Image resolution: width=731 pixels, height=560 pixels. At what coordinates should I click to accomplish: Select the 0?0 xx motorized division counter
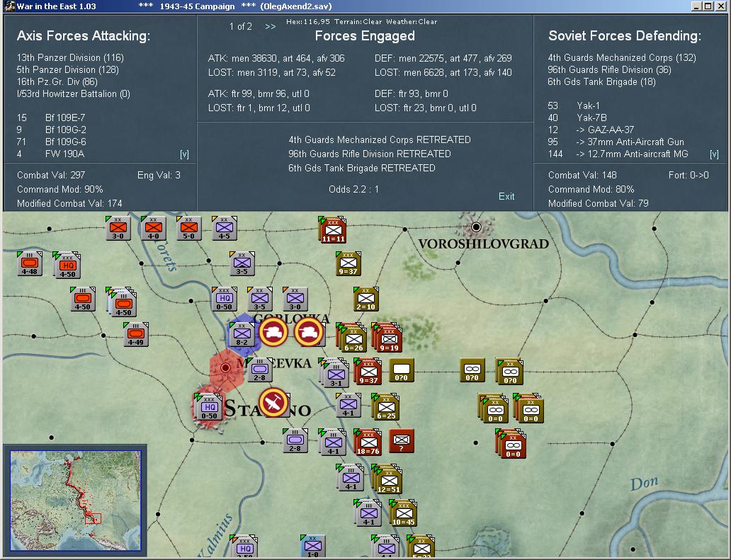[x=509, y=371]
